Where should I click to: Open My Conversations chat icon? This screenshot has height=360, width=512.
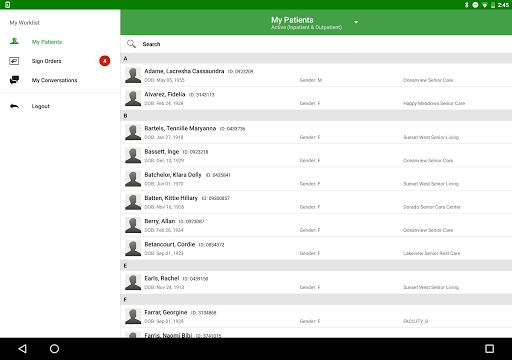(x=14, y=80)
